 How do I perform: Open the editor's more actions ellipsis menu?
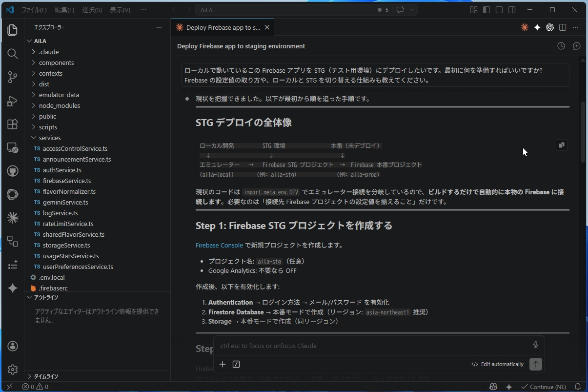575,27
